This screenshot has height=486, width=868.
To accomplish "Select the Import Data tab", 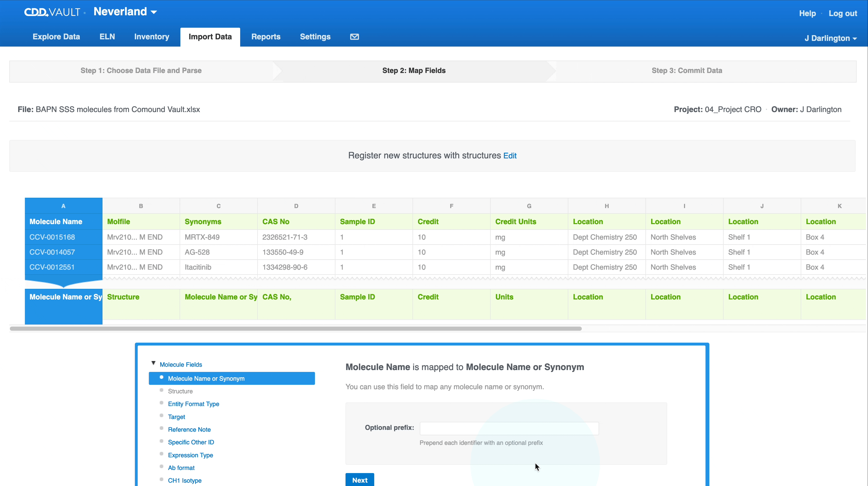I will pos(210,37).
